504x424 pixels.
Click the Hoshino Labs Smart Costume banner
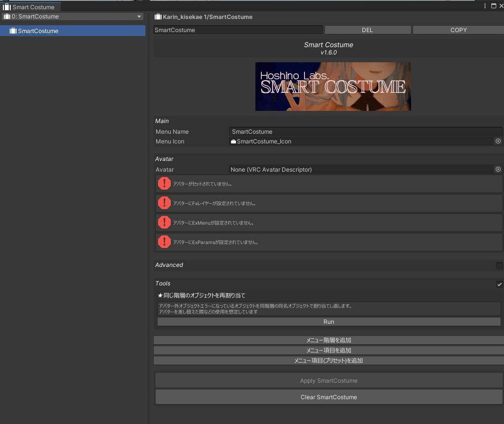pos(333,87)
